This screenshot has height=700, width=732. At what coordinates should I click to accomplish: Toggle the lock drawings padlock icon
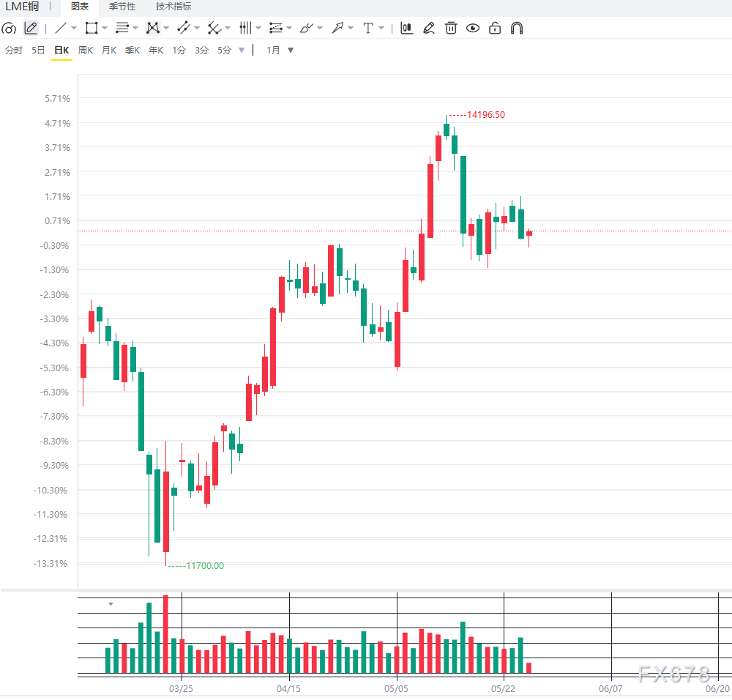(x=495, y=28)
